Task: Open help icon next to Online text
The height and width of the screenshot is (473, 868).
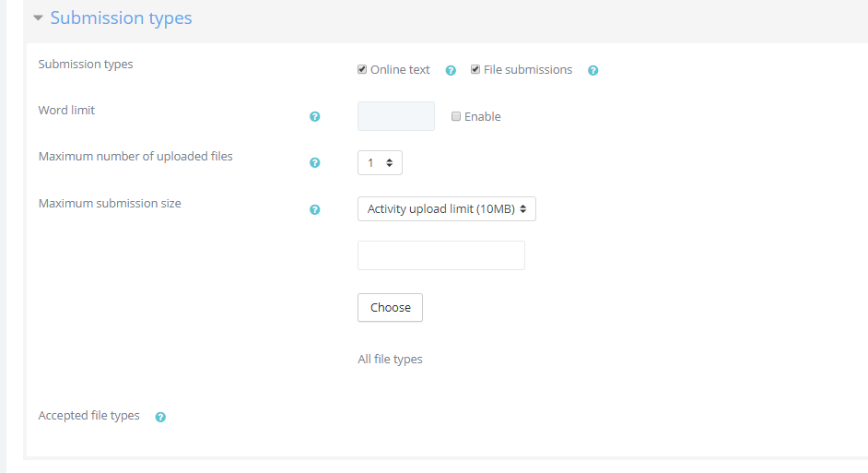Action: point(451,70)
